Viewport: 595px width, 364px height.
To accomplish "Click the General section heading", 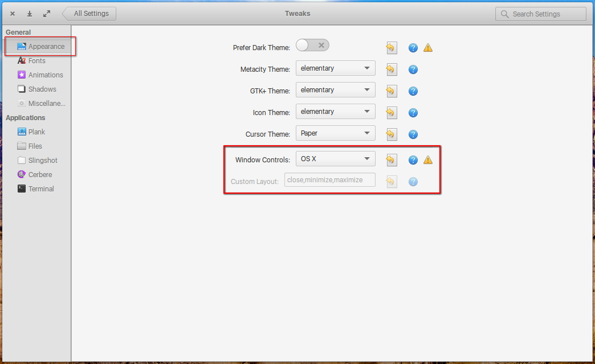I will click(18, 32).
